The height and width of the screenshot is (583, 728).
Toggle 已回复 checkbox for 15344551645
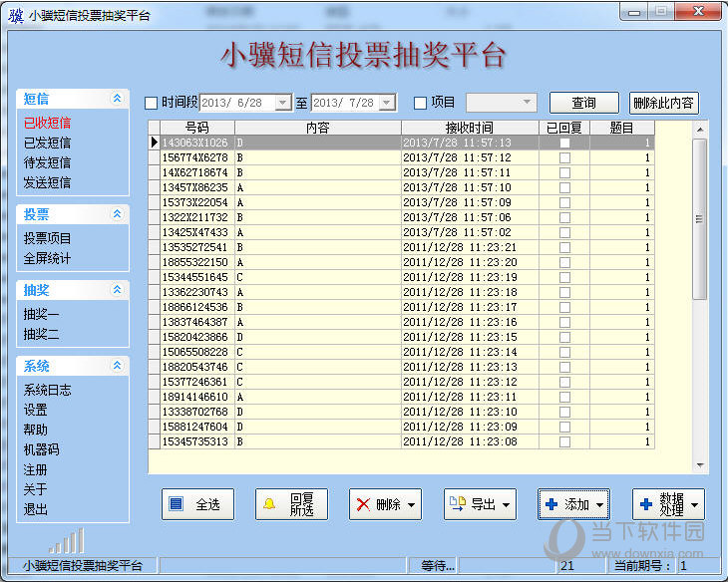pos(564,277)
